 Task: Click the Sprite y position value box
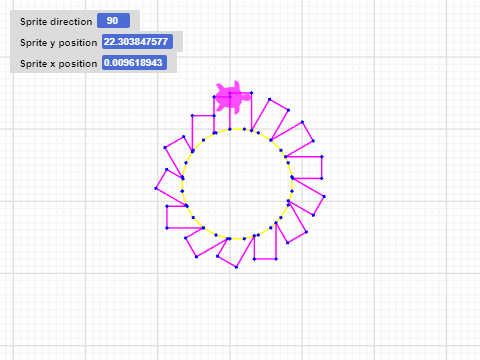tap(137, 42)
